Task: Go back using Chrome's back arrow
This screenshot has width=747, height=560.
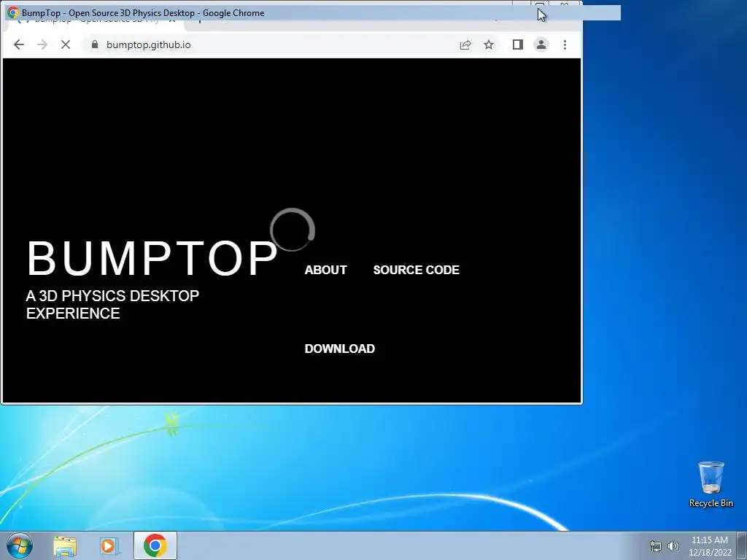Action: [18, 44]
